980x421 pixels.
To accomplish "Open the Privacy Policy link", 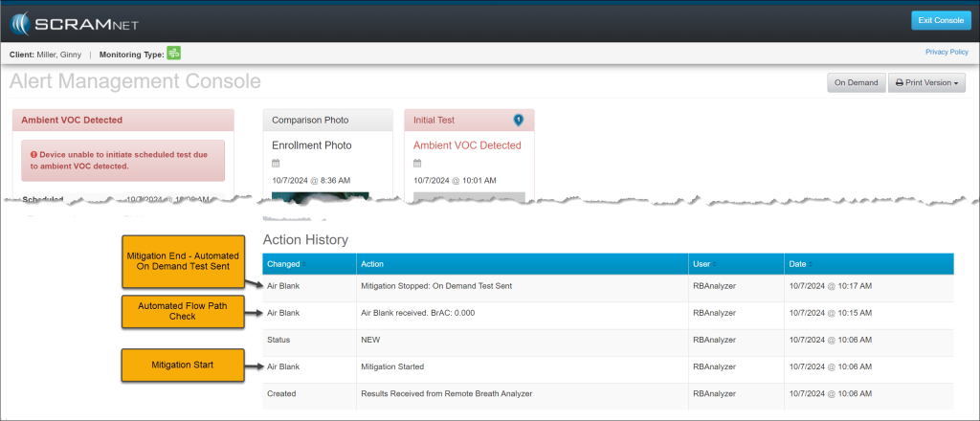I will 947,52.
